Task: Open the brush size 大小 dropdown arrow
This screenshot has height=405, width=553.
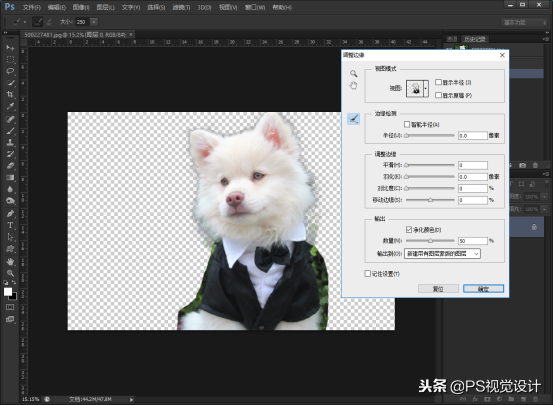Action: coord(94,22)
